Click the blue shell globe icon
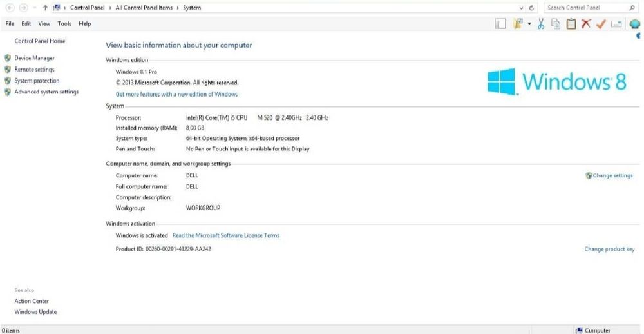 point(634,24)
